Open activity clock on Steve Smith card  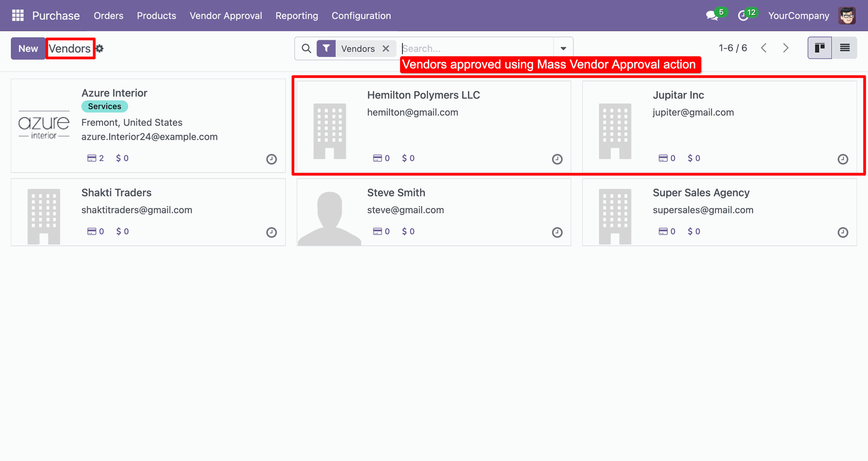point(557,232)
